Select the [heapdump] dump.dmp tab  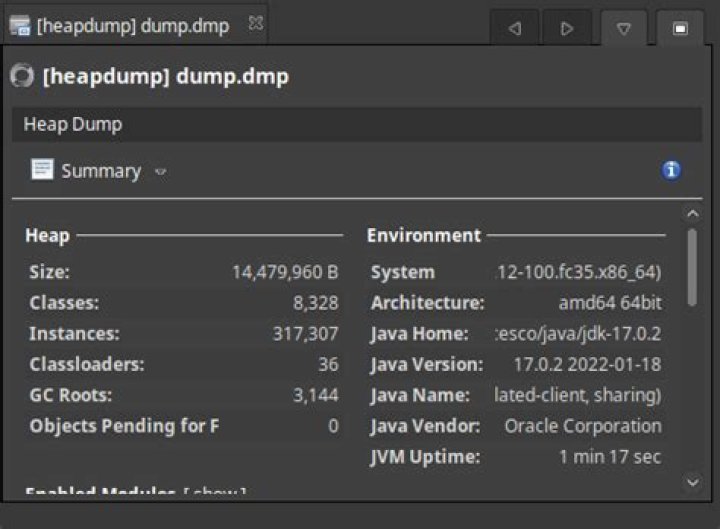(135, 25)
